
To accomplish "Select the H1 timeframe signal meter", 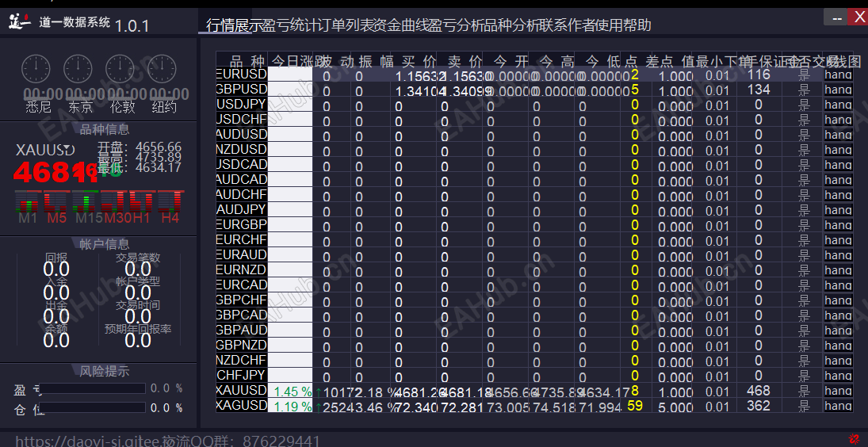I will click(x=142, y=201).
